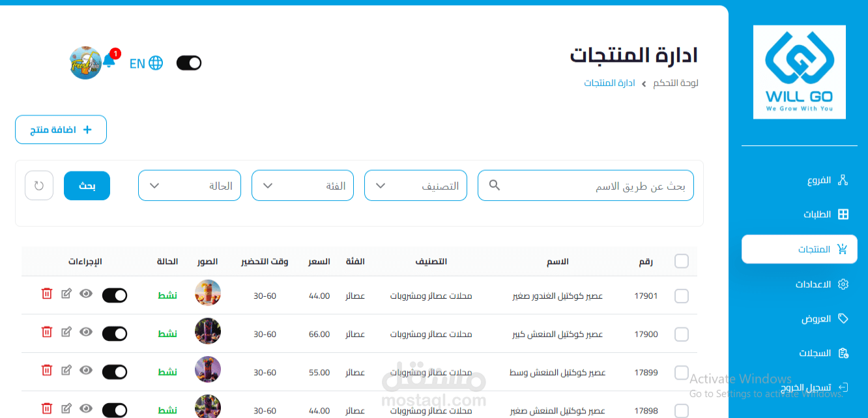
Task: Toggle active switch for product 17900
Action: 115,334
